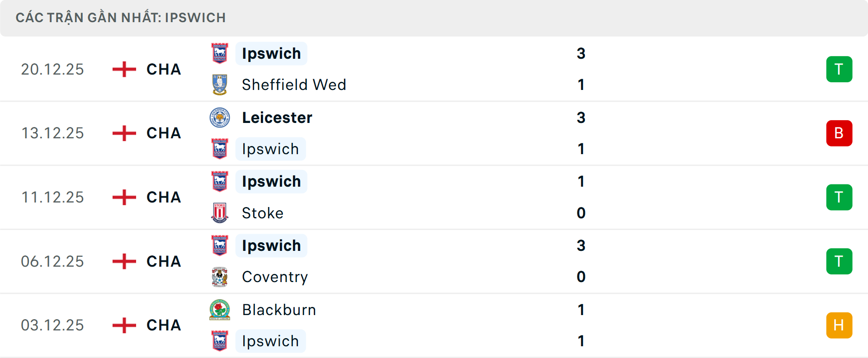Click the green T result indicator for the Coventry win

(840, 261)
